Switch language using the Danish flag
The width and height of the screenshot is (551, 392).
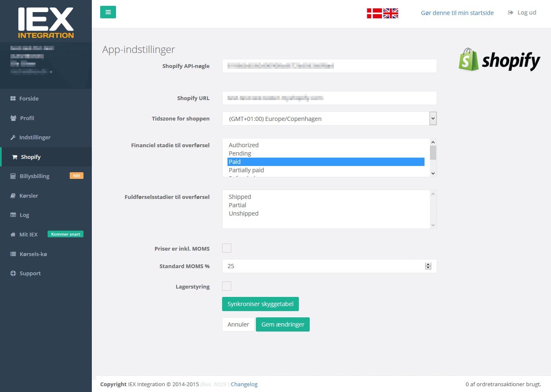(x=374, y=13)
